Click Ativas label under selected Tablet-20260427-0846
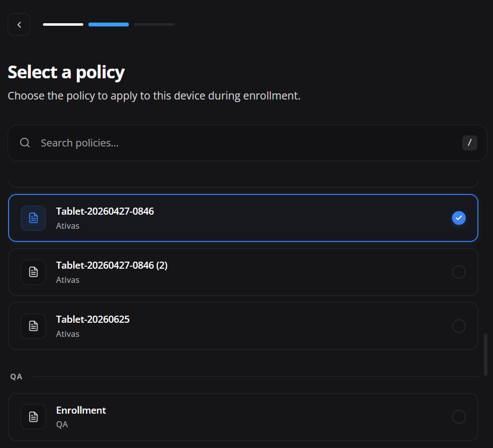Viewport: 493px width, 448px height. [68, 226]
